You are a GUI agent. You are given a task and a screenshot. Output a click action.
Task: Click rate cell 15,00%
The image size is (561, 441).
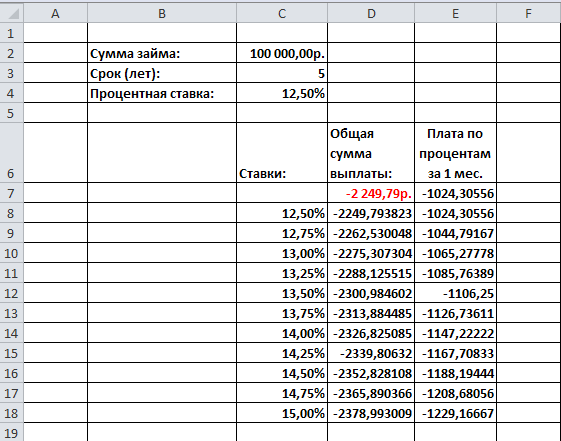(282, 413)
